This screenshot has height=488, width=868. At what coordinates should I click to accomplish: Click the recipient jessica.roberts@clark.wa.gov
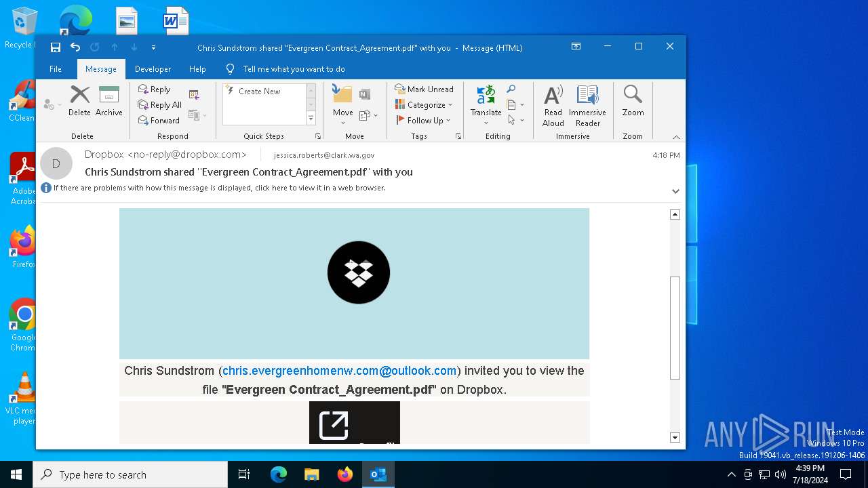pyautogui.click(x=324, y=155)
